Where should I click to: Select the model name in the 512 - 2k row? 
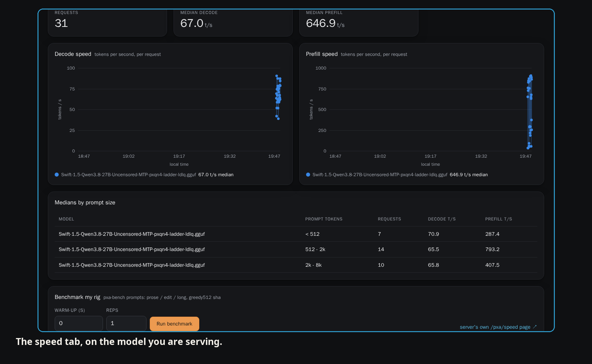point(132,249)
